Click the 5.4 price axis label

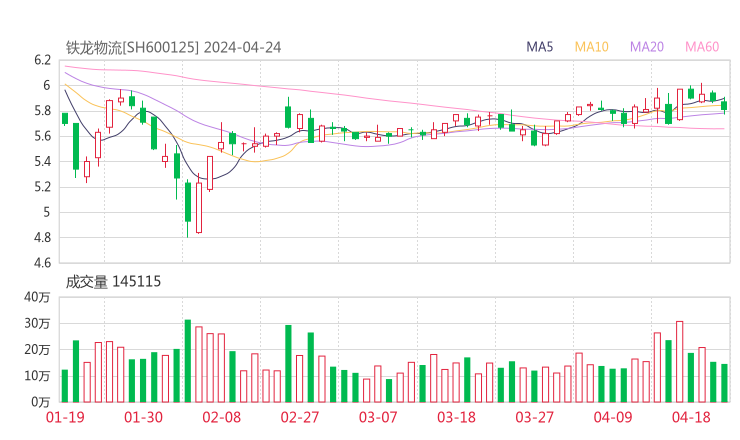tap(42, 161)
